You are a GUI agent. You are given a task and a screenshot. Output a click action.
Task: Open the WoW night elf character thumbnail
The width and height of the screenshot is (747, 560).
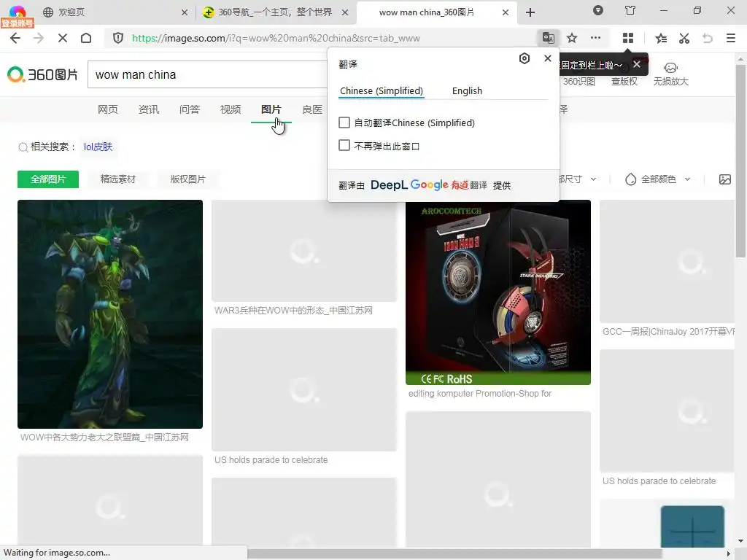click(x=110, y=314)
